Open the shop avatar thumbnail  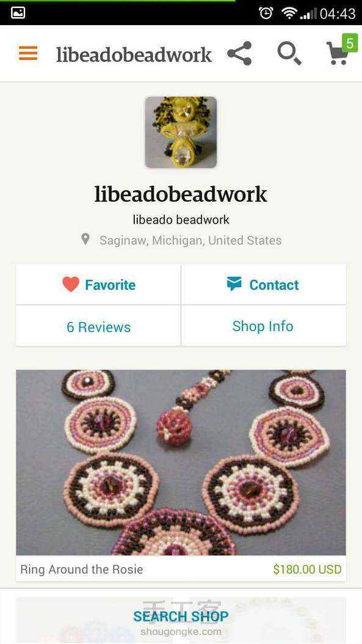181,132
